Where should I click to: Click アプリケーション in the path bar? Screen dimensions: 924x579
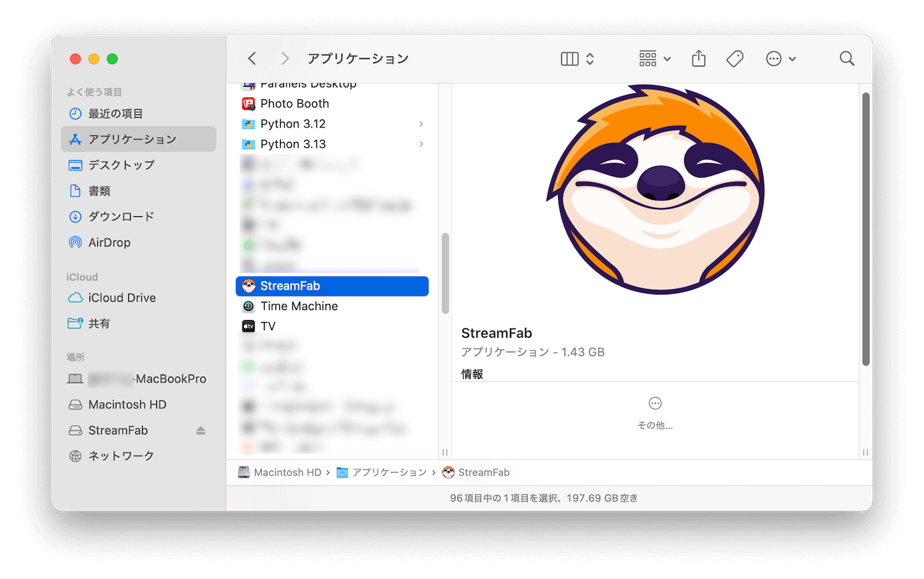point(382,473)
